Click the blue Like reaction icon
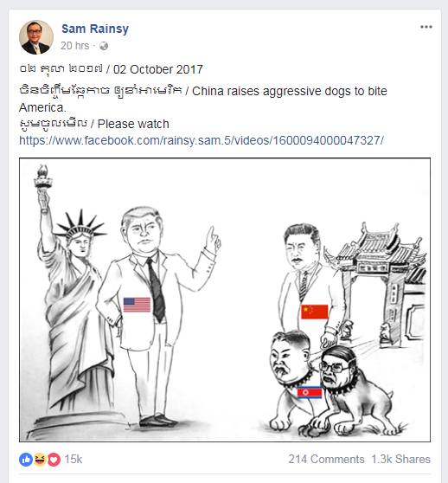 coord(26,460)
